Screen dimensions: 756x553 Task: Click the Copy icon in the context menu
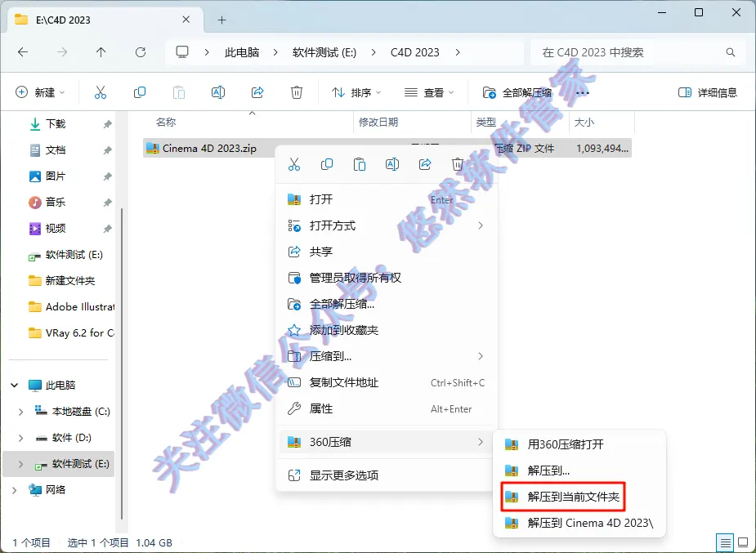coord(327,165)
